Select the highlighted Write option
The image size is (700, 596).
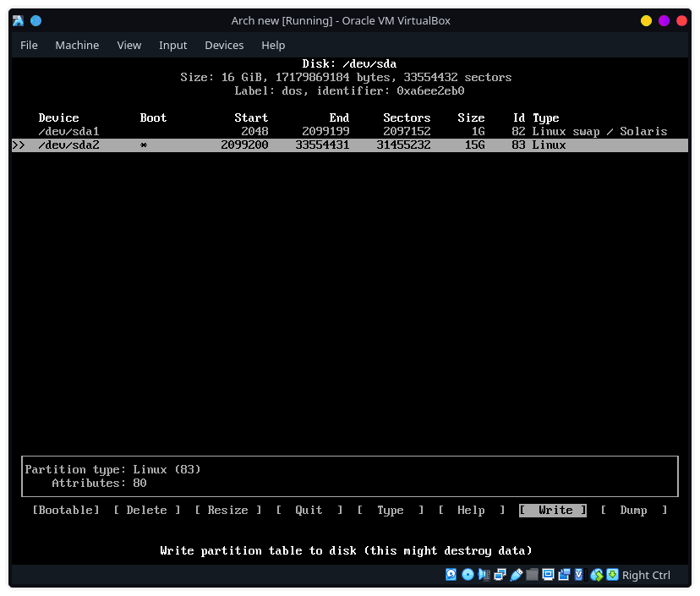(553, 510)
